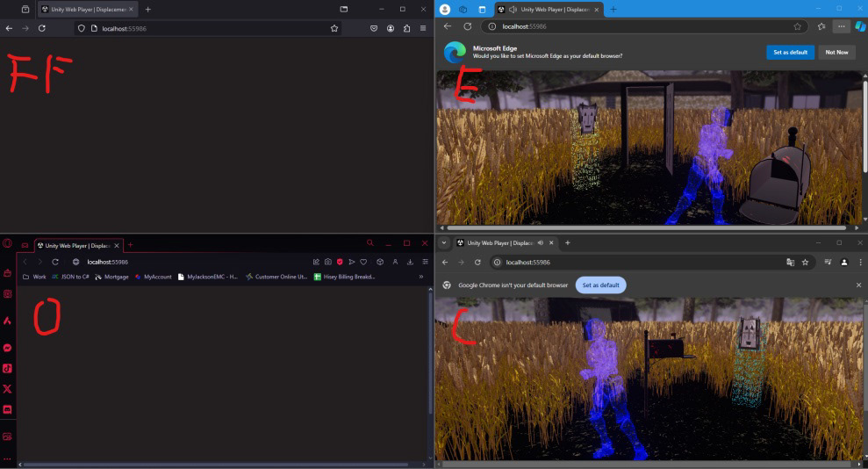Open Opera easy setup icon

coord(425,262)
